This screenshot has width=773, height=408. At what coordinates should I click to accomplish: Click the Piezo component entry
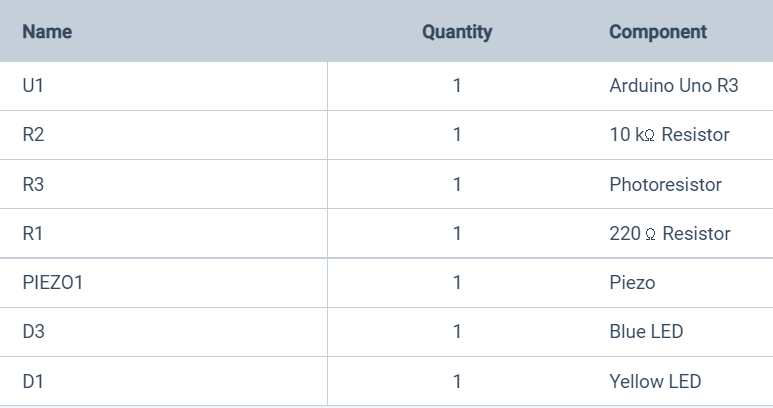coord(632,282)
